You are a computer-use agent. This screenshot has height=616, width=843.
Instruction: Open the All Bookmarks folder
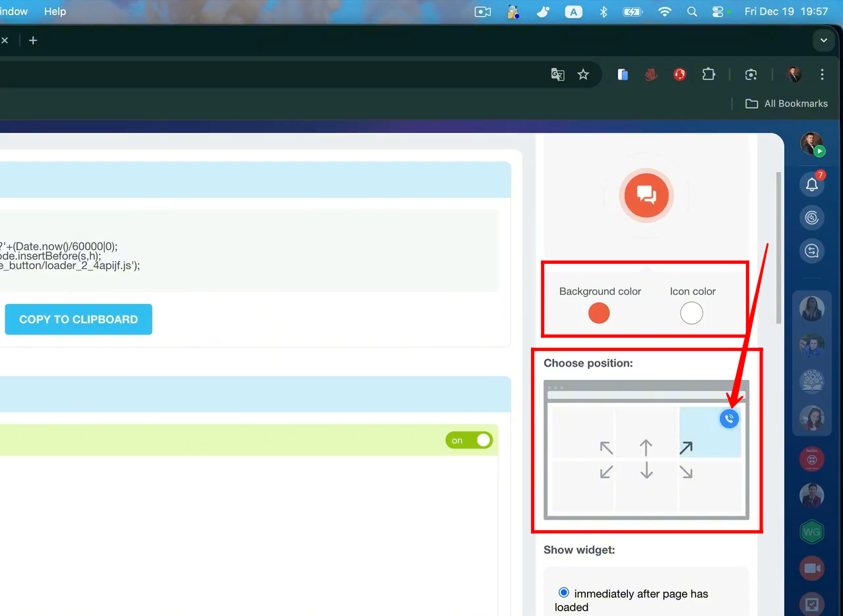tap(786, 104)
